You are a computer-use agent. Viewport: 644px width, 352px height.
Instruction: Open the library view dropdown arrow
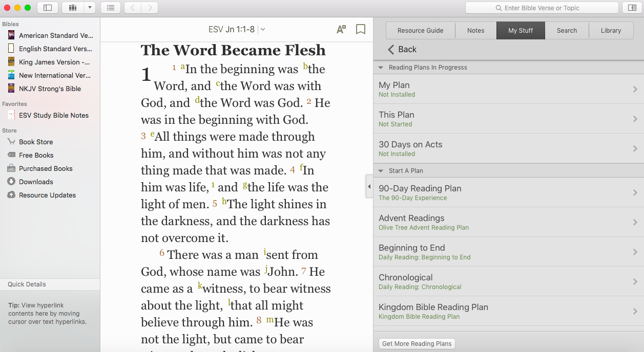point(90,8)
